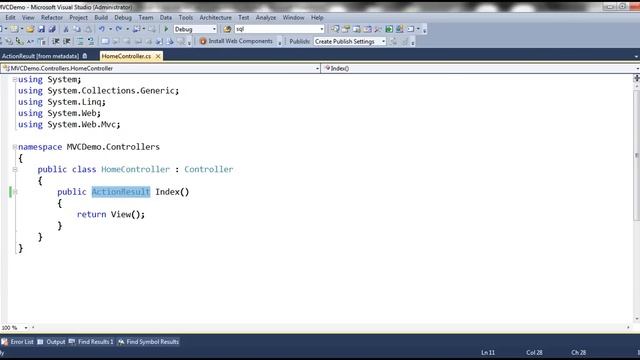Viewport: 640px width, 360px height.
Task: Open the sql find combo box dropdown
Action: coord(322,29)
